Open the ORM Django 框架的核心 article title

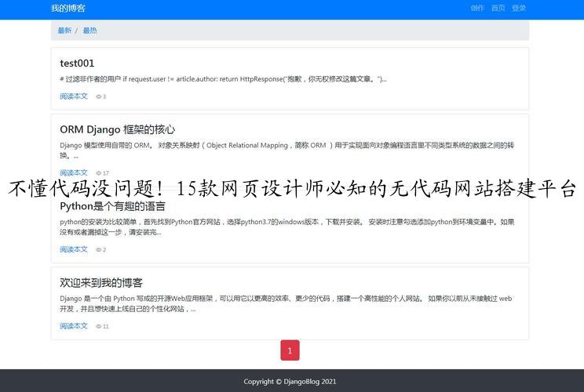point(117,129)
